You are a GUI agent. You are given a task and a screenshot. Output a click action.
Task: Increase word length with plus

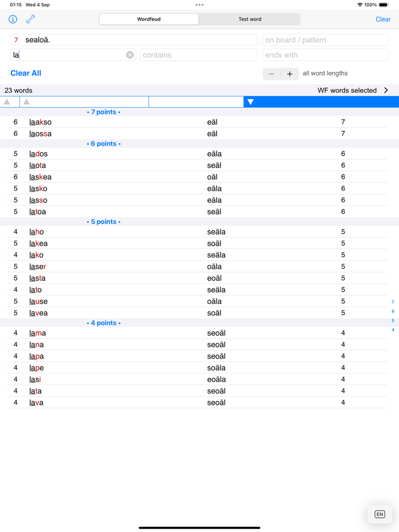pyautogui.click(x=290, y=74)
